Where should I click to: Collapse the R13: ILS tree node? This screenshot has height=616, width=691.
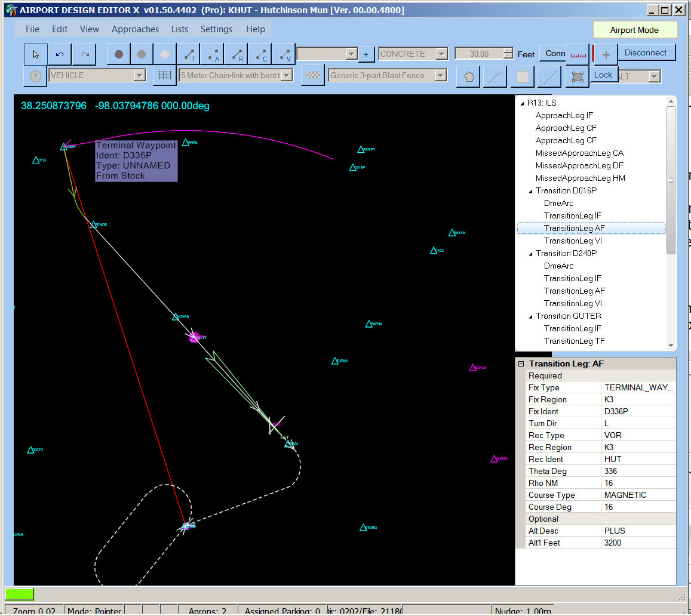point(522,103)
